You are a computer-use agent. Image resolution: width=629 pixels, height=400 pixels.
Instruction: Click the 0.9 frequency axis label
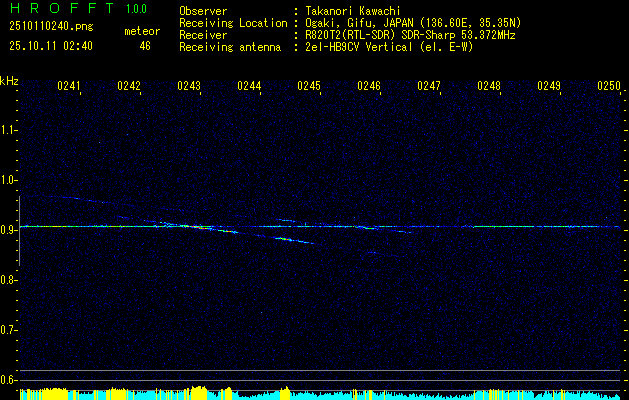coord(8,230)
